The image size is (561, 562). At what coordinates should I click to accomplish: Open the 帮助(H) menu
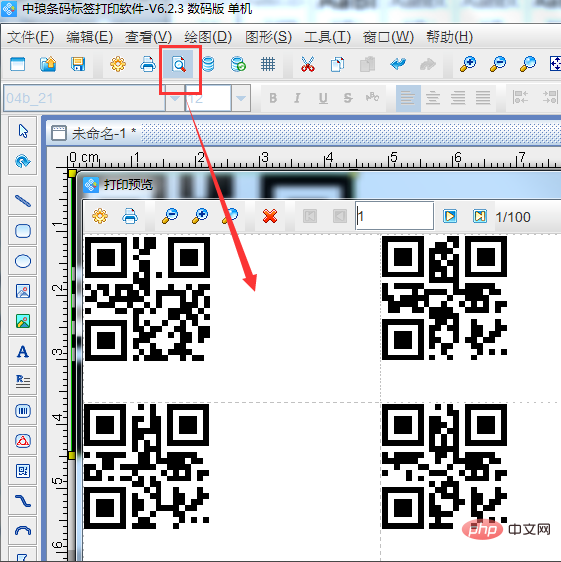coord(450,37)
